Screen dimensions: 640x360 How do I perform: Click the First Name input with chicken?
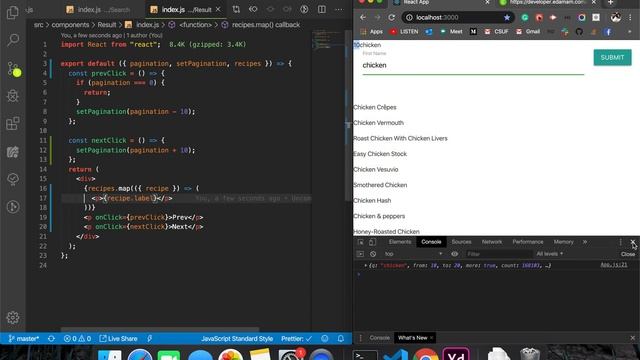pyautogui.click(x=473, y=65)
